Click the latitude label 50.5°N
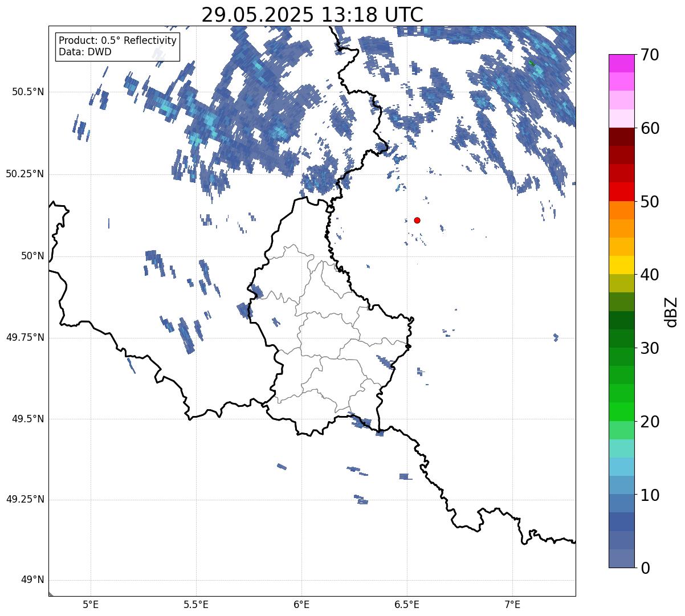The height and width of the screenshot is (616, 685). 28,92
